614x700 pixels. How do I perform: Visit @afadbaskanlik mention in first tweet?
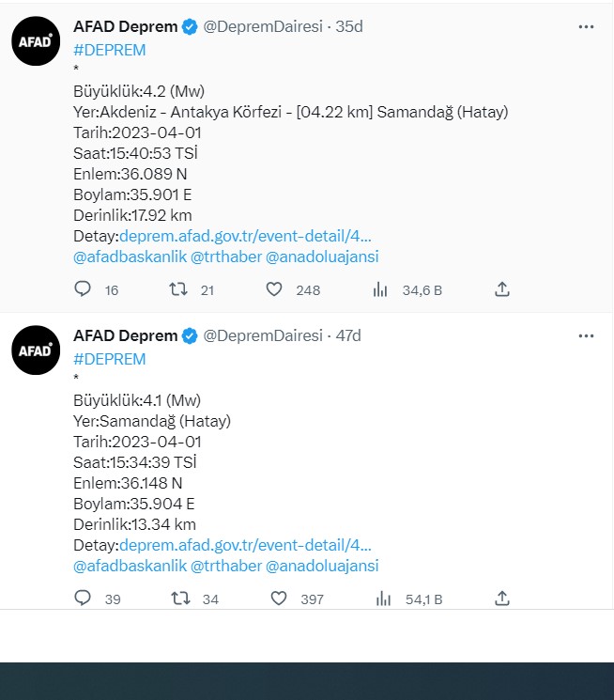pos(130,257)
